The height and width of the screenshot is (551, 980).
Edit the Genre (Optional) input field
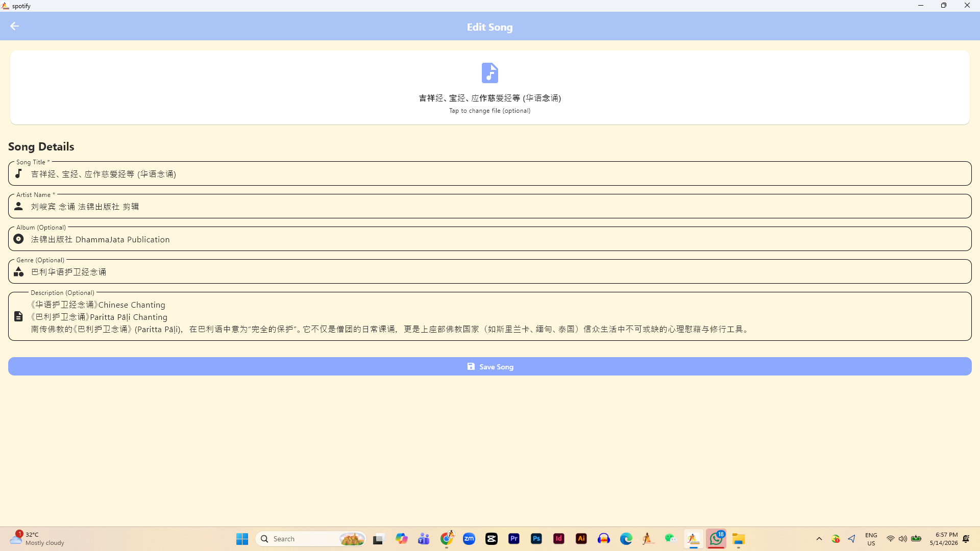[490, 271]
